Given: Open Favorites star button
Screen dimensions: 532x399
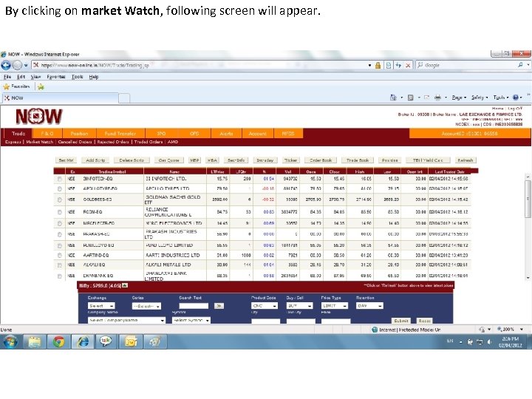Looking at the screenshot, I should click(16, 86).
